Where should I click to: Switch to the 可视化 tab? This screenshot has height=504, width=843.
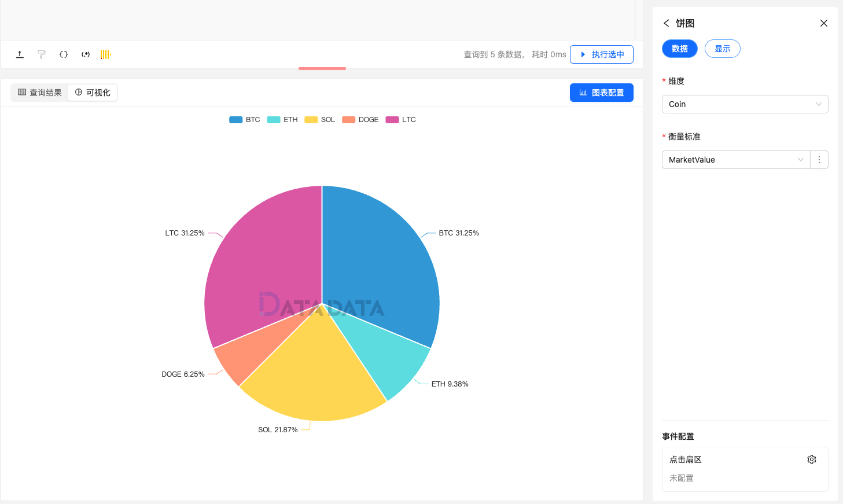click(x=93, y=93)
